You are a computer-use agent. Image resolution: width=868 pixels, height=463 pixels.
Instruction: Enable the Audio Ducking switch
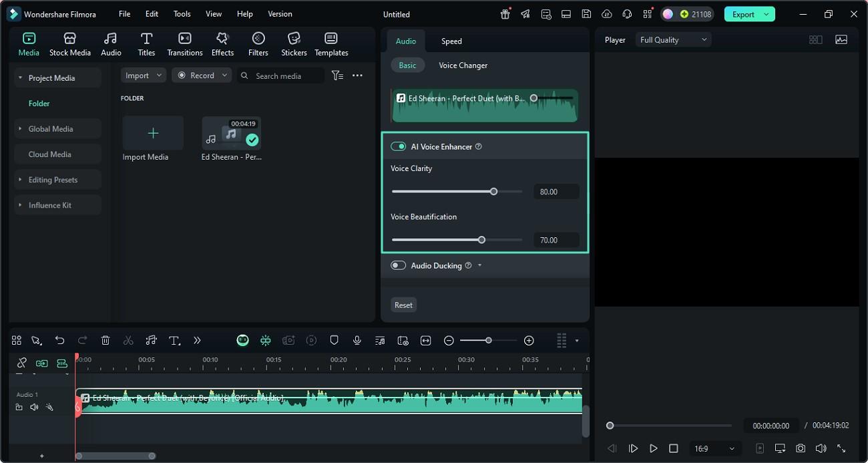pyautogui.click(x=399, y=265)
